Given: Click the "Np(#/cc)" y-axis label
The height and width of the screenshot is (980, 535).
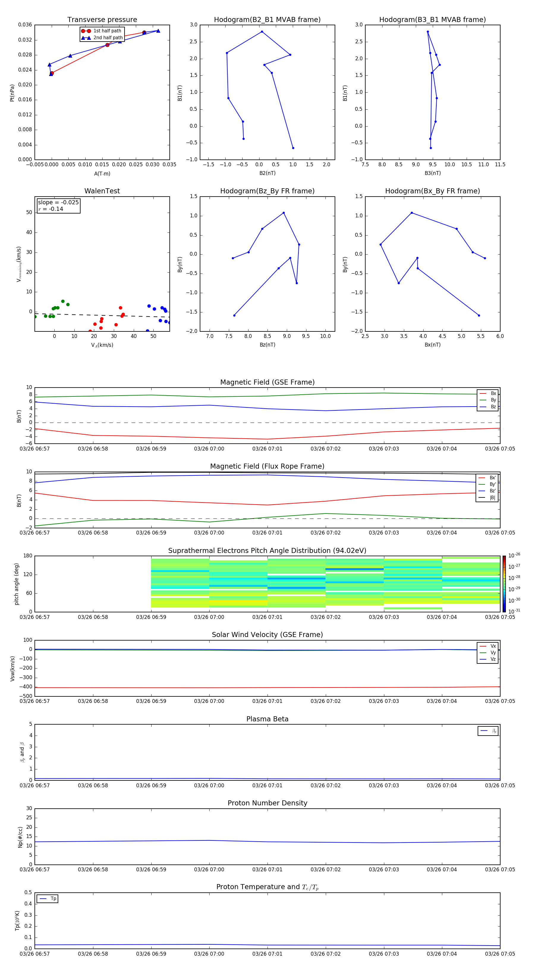Looking at the screenshot, I should (20, 837).
